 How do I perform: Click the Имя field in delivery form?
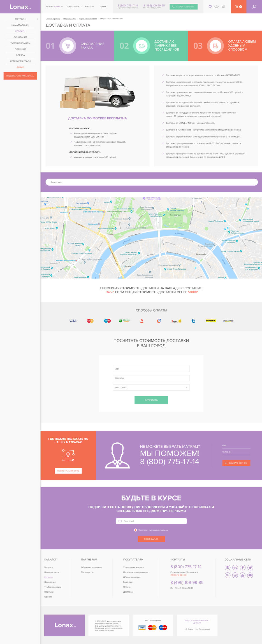(x=151, y=369)
